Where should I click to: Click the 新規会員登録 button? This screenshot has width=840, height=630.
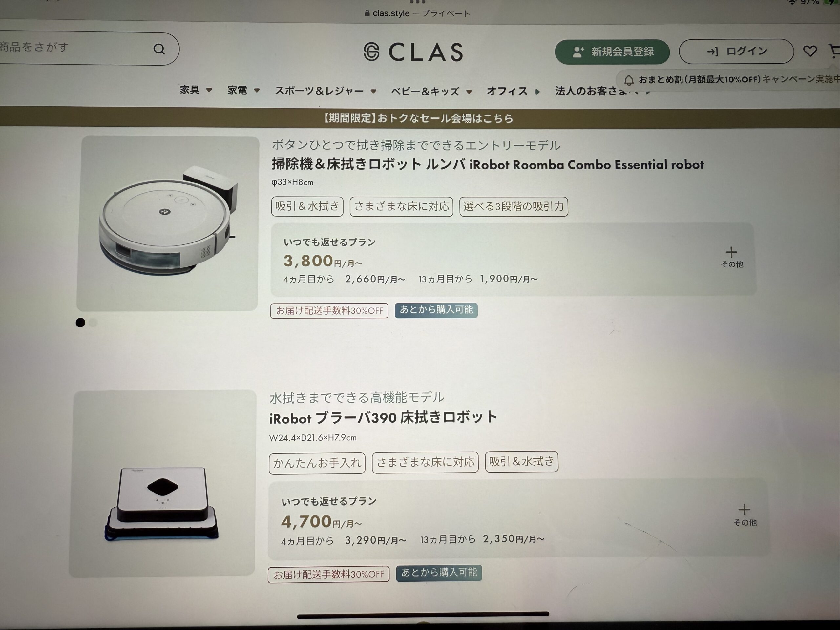[612, 52]
